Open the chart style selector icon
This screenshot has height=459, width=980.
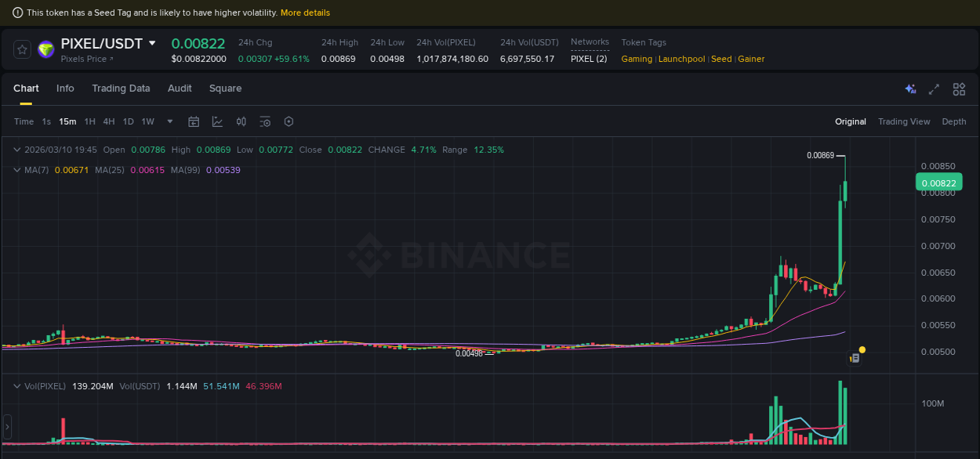tap(217, 121)
